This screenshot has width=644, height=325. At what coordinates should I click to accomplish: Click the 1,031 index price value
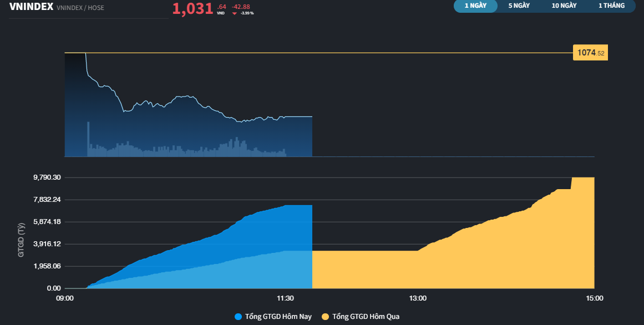pos(192,9)
